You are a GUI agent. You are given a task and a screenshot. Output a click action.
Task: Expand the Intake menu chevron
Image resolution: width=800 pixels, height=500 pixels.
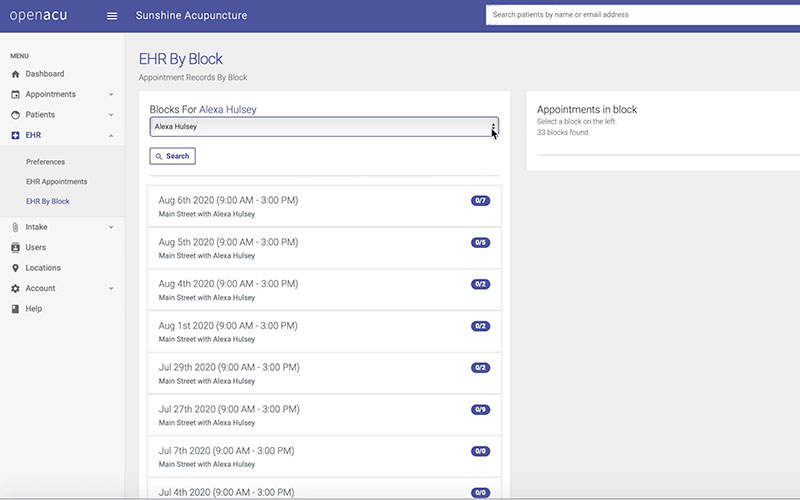[111, 227]
